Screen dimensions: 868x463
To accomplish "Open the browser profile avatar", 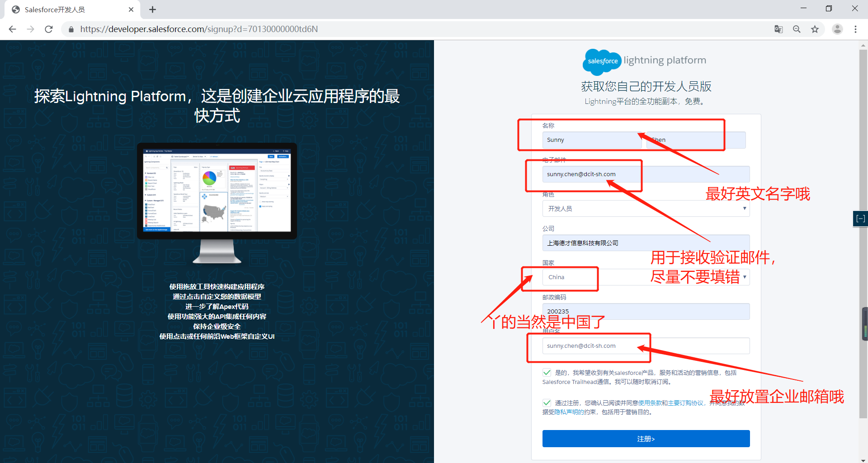I will click(837, 29).
